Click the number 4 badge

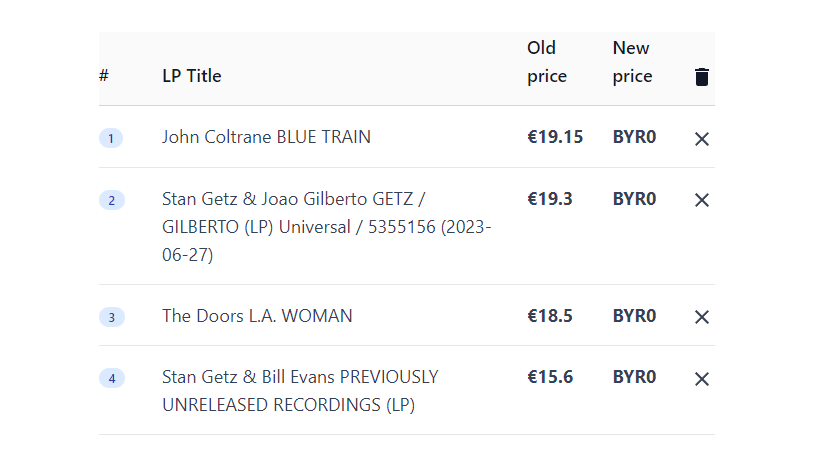click(112, 378)
